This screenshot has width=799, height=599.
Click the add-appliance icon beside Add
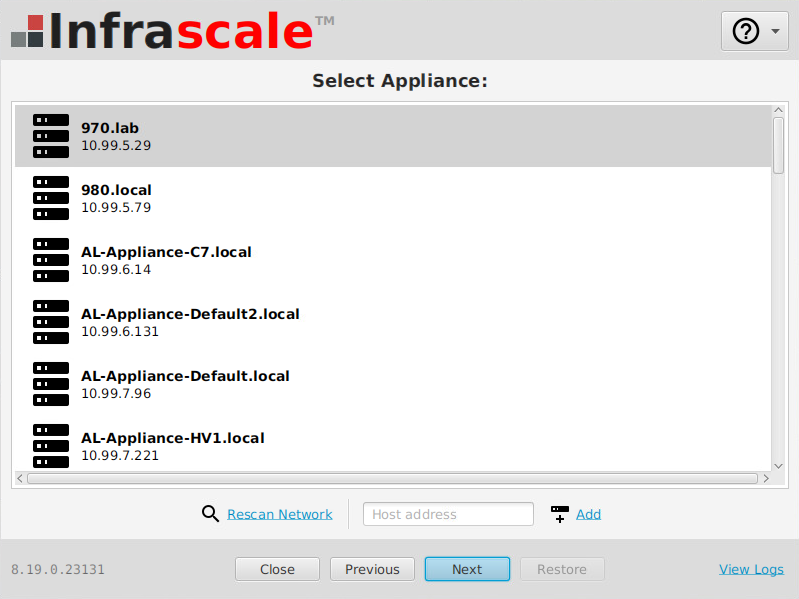pos(560,514)
